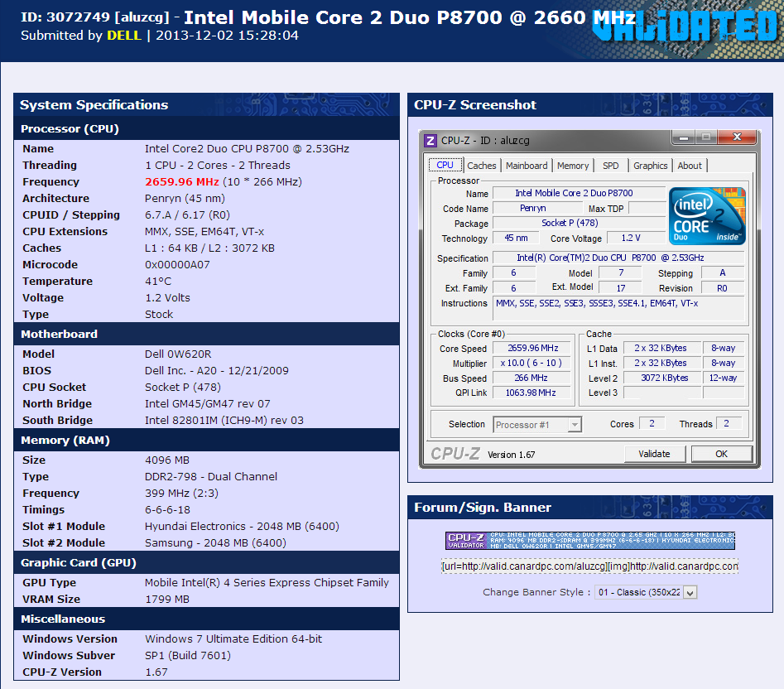Click the DELL submitter link

click(124, 36)
